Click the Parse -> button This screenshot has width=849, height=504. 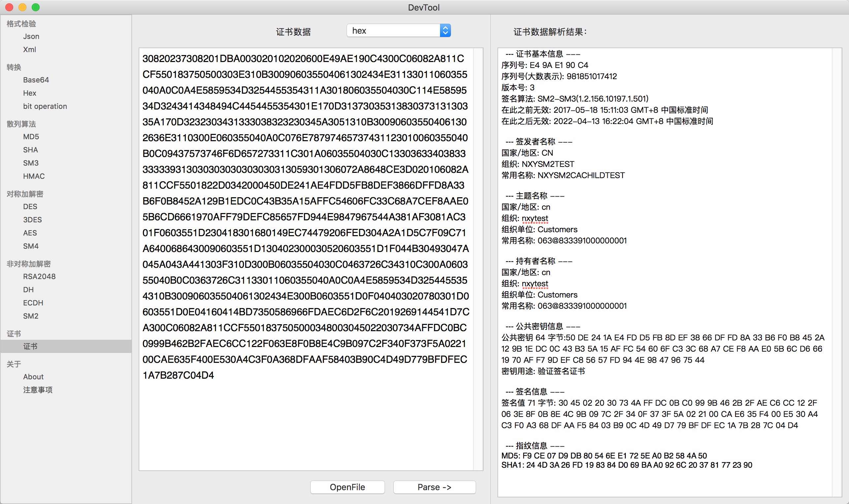pos(434,487)
